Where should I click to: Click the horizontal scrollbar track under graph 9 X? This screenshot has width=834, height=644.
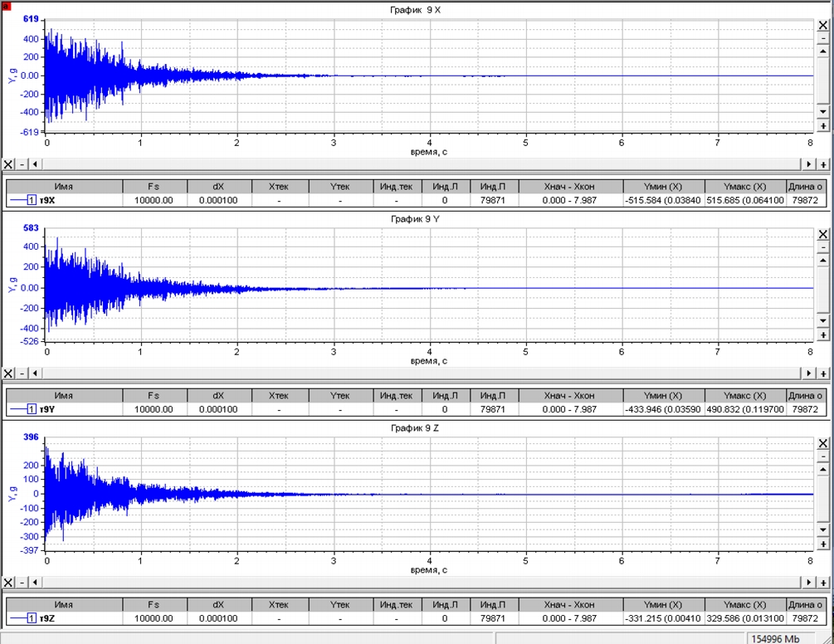415,164
